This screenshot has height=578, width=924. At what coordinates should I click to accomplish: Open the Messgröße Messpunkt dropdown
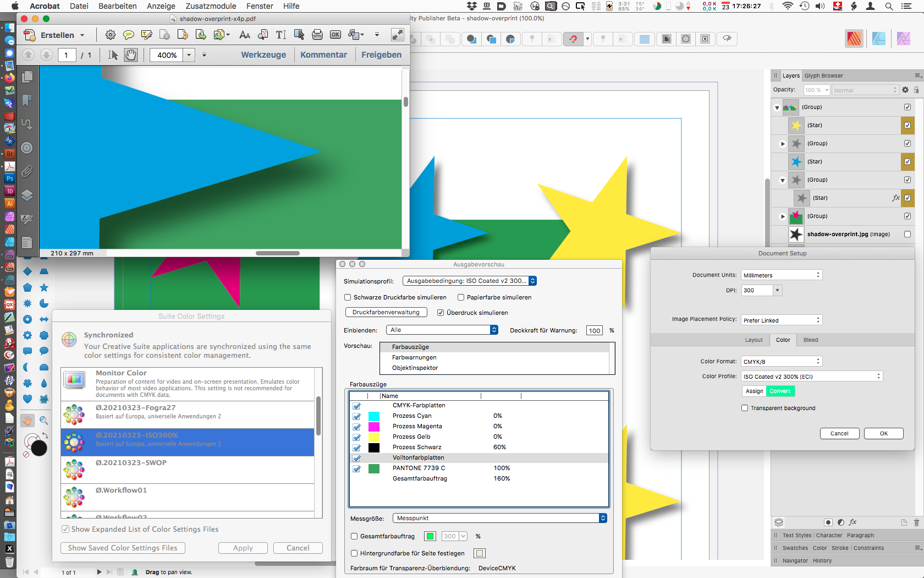click(499, 518)
